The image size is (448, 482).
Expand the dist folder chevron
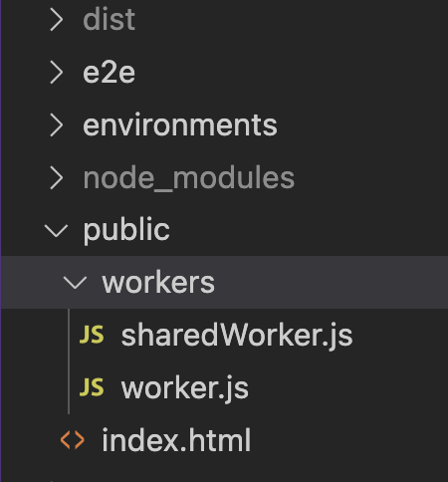[56, 20]
